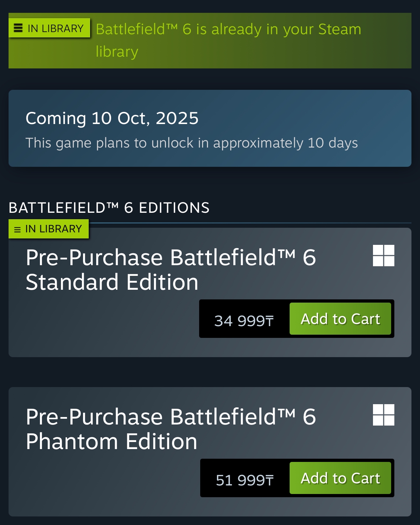420x525 pixels.
Task: Add Phantom Edition to cart
Action: pyautogui.click(x=340, y=478)
